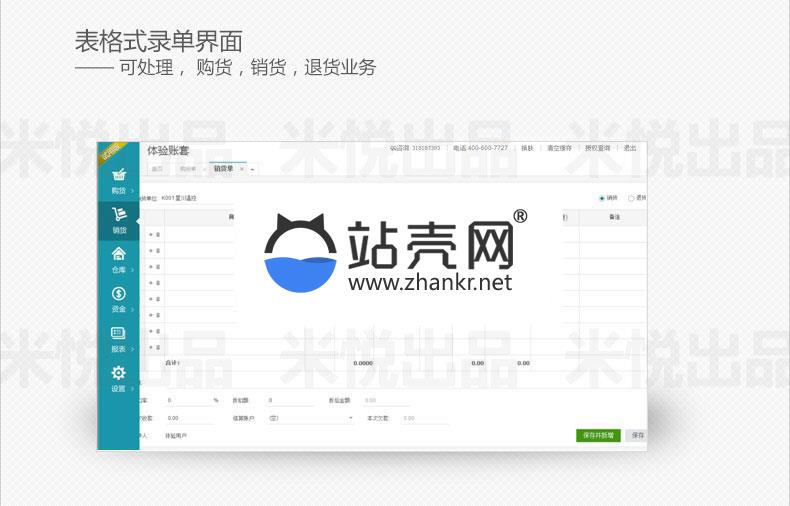Image resolution: width=790 pixels, height=506 pixels.
Task: Click the 换肤 skin change link
Action: pos(527,148)
